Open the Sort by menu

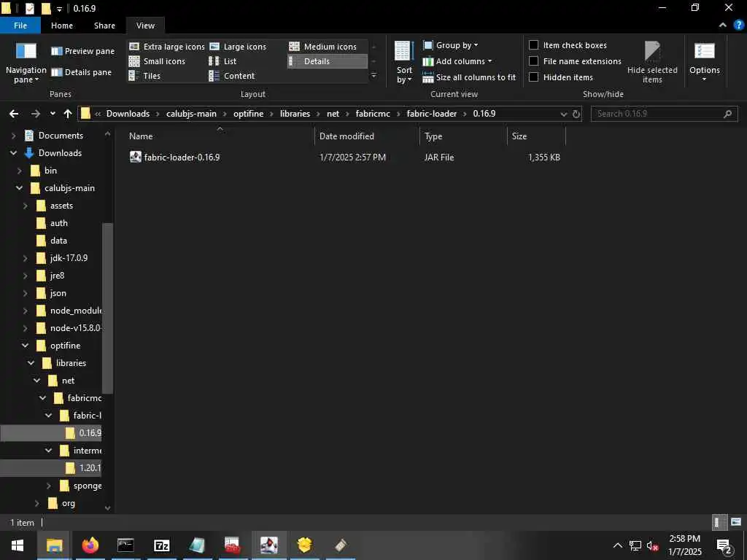[404, 63]
